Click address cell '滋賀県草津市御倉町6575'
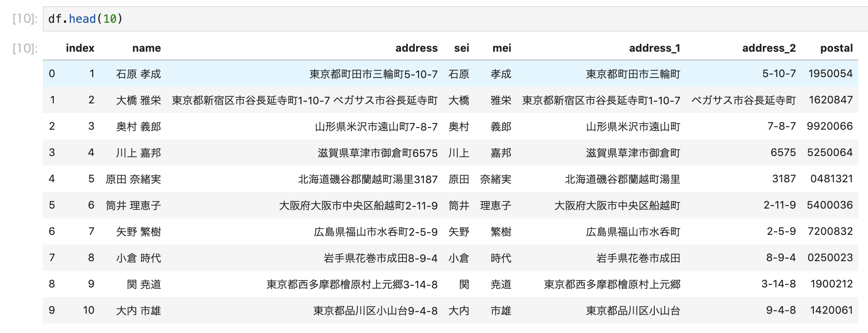 (x=378, y=153)
